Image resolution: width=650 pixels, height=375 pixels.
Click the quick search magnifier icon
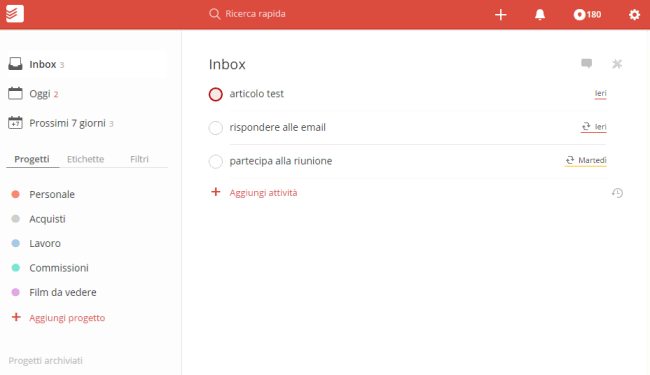point(214,14)
